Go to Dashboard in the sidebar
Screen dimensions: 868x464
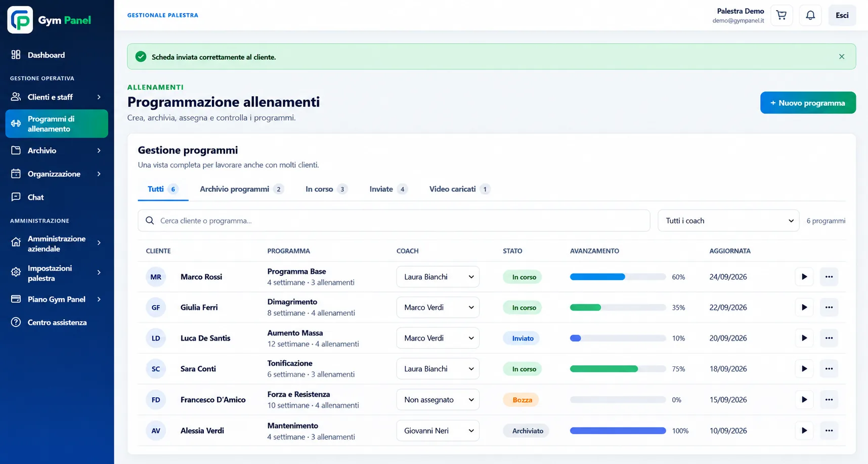57,55
